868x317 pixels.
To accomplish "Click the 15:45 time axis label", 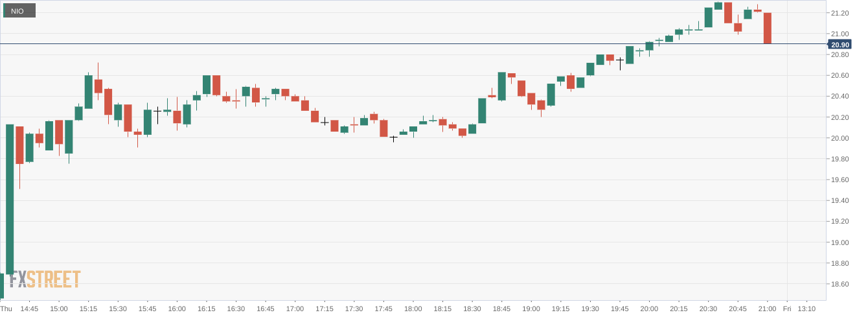I will point(147,309).
